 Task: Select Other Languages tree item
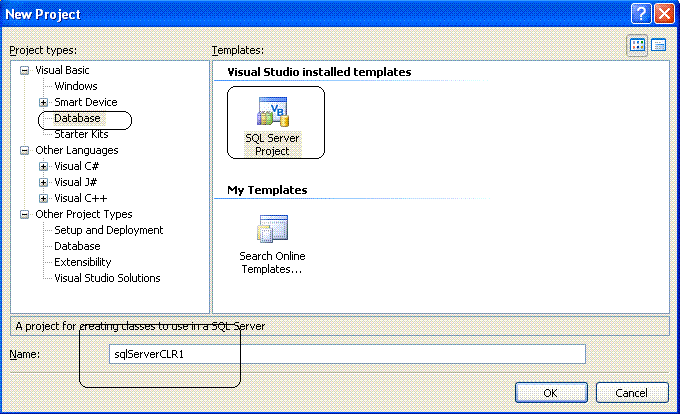point(77,150)
